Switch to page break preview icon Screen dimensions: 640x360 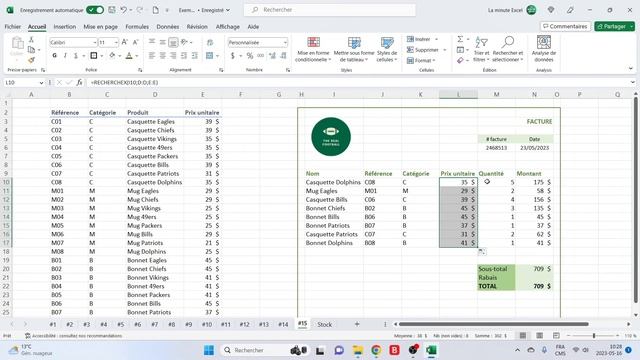(556, 336)
